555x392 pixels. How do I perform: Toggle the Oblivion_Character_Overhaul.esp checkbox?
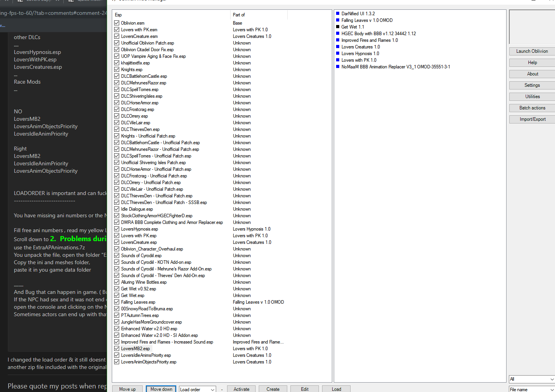point(117,249)
